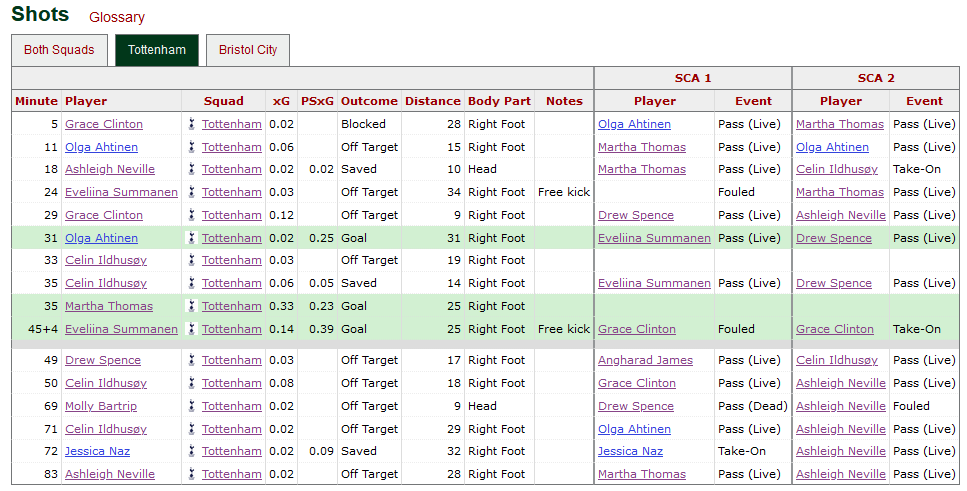The width and height of the screenshot is (967, 491).
Task: Click Tottenham crest icon in minute 69 row
Action: coord(192,406)
